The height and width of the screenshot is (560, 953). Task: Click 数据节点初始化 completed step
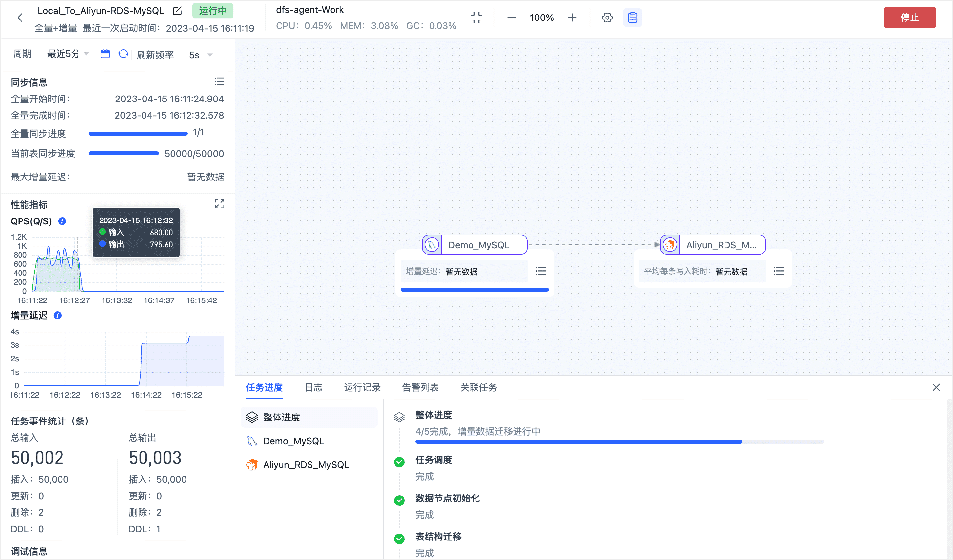point(447,499)
